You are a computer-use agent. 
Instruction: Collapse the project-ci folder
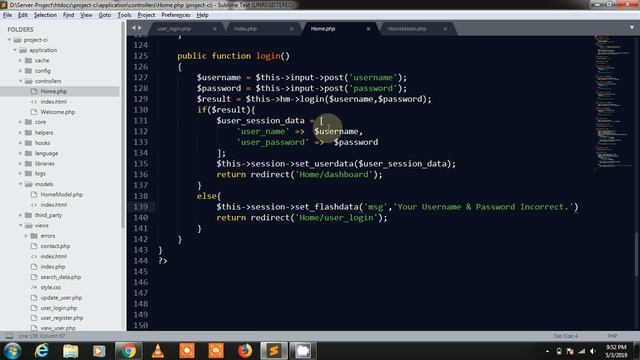10,40
